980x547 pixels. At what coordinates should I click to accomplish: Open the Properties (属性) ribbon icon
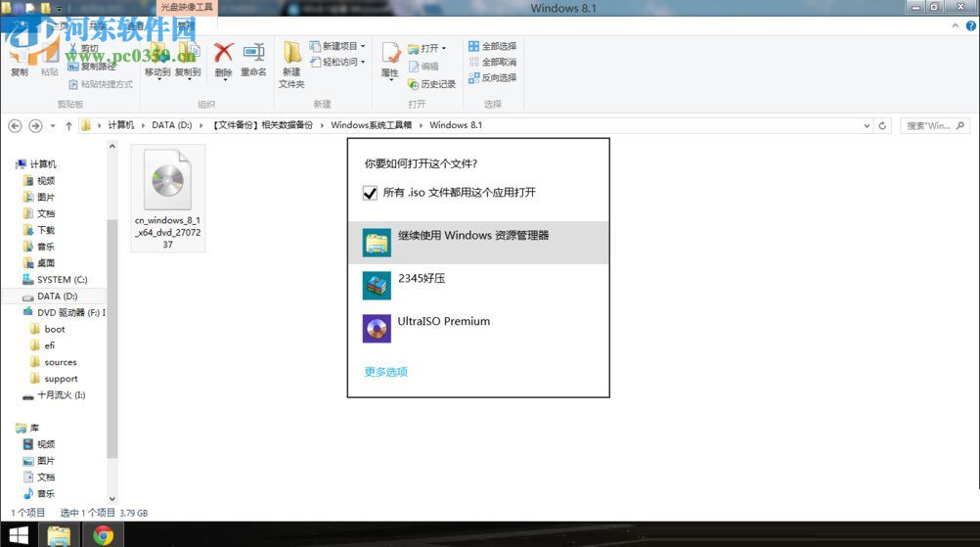(x=390, y=54)
